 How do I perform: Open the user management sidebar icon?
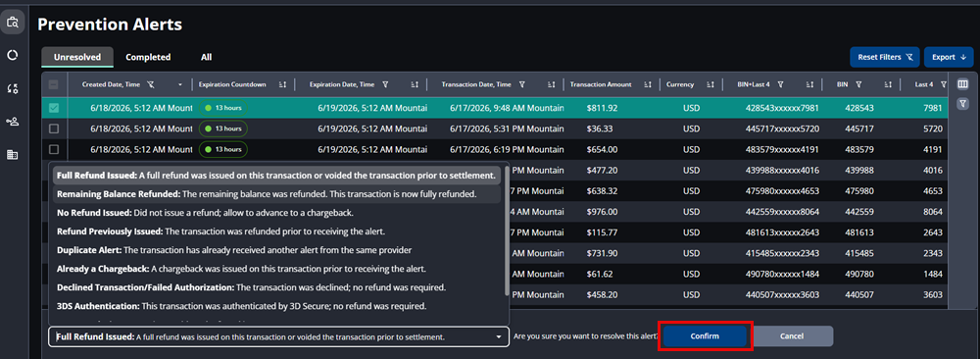coord(12,122)
